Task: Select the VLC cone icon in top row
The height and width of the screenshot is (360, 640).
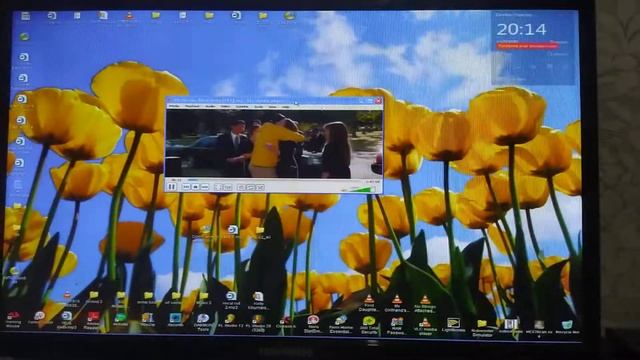Action: (129, 16)
